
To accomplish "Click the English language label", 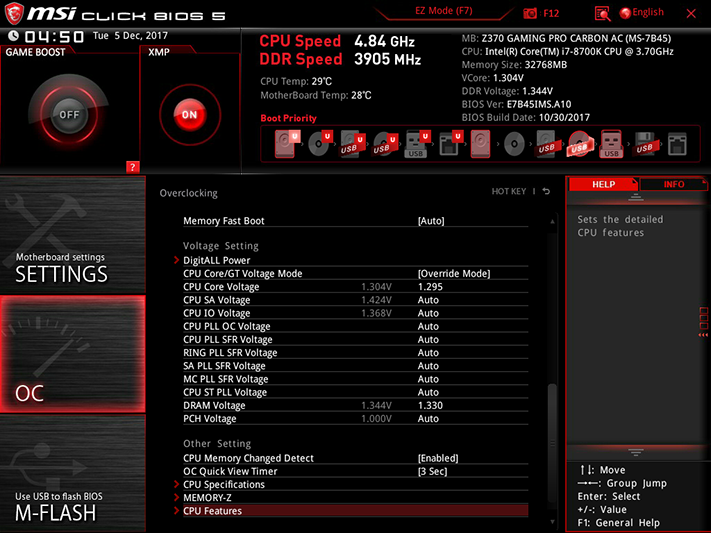I will coord(648,12).
